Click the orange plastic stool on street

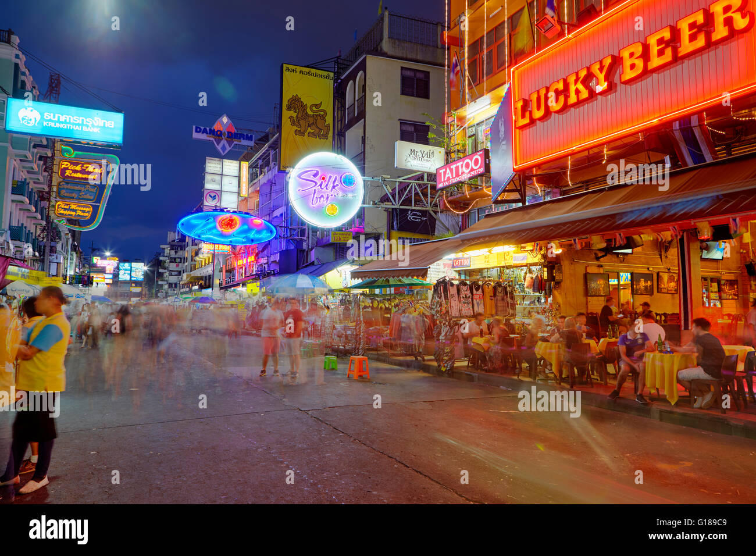click(358, 368)
